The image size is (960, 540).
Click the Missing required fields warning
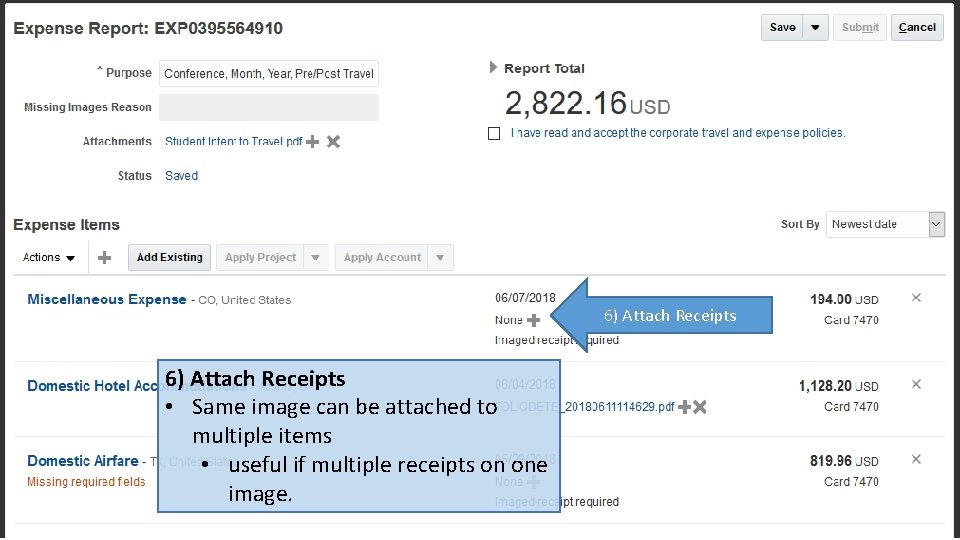click(86, 482)
